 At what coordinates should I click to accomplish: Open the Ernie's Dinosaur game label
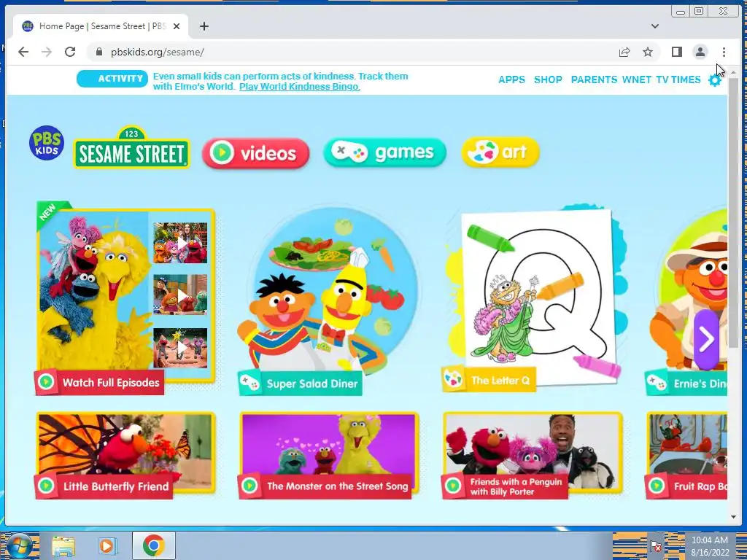[700, 384]
